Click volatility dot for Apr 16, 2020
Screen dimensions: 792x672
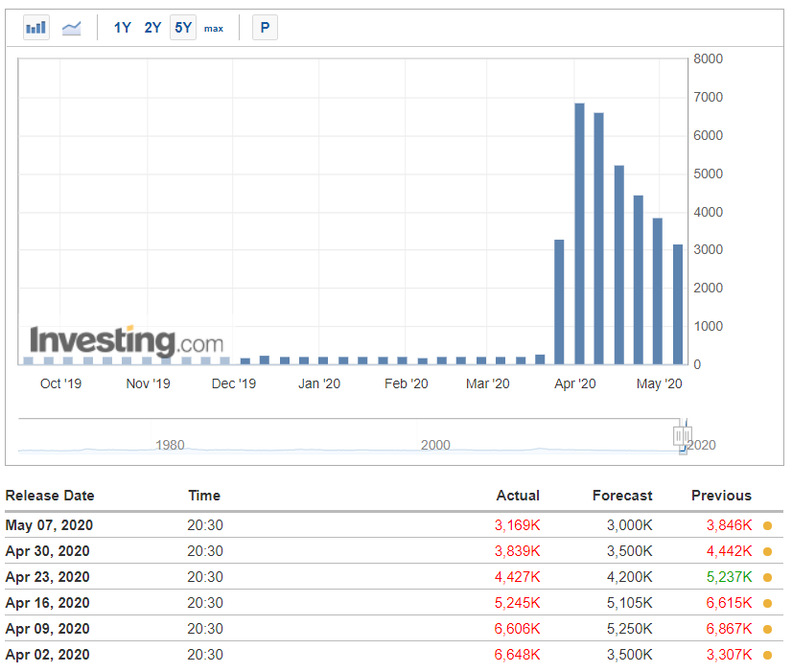(767, 603)
